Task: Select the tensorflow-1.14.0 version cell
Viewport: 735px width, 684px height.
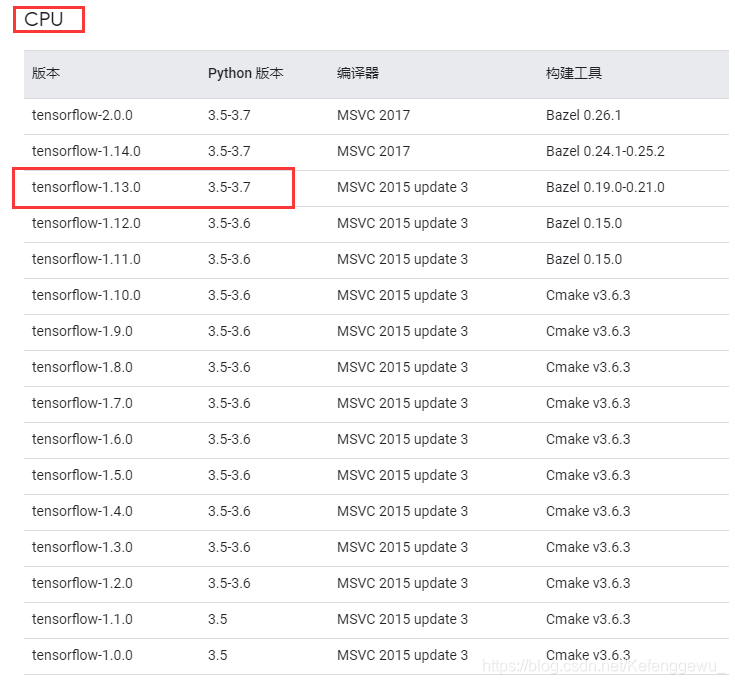Action: [x=86, y=151]
